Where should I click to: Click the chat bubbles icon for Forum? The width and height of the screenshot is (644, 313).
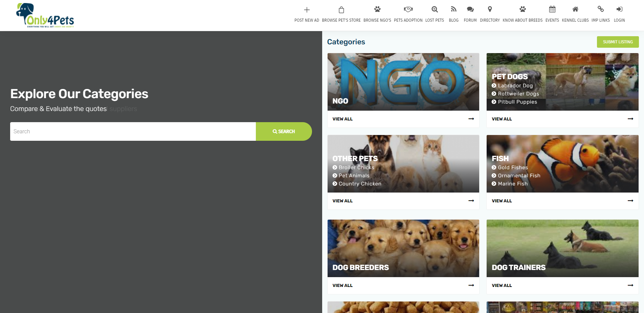pyautogui.click(x=470, y=9)
